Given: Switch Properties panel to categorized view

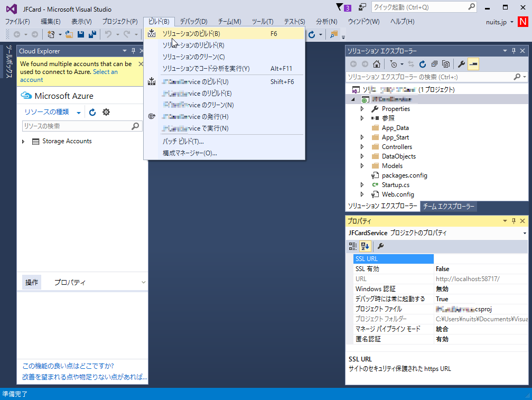Looking at the screenshot, I should coord(353,246).
